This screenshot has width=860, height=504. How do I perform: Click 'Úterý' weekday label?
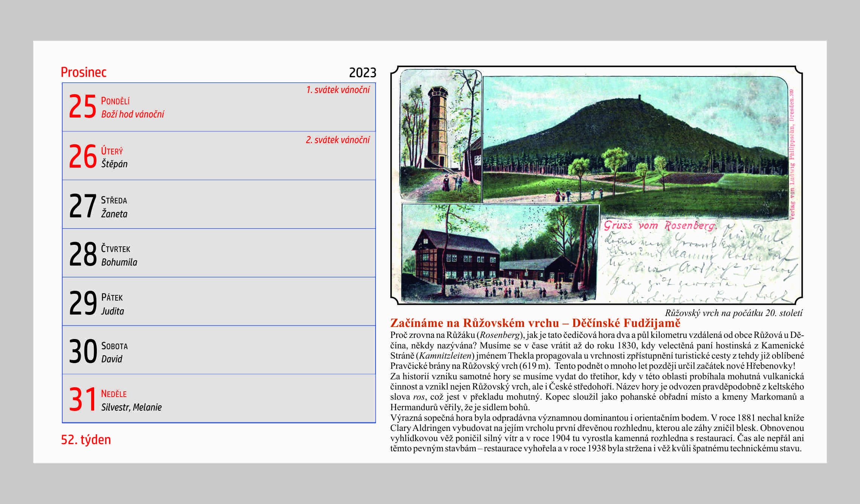112,151
